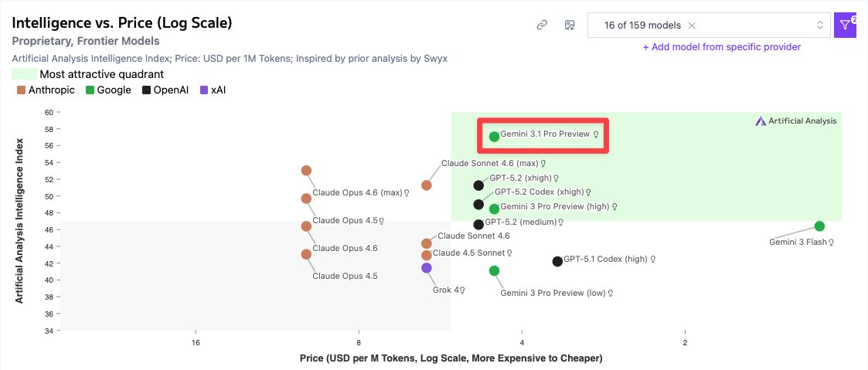Click the GPT-5.2 Codex (xhigh) label
Image resolution: width=868 pixels, height=370 pixels.
(x=540, y=192)
